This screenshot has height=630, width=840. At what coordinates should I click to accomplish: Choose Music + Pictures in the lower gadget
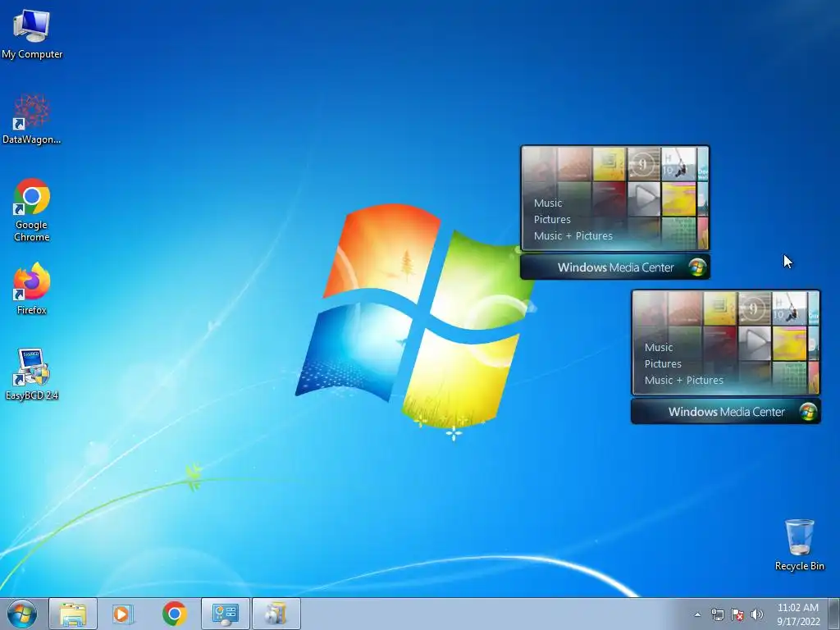point(684,380)
